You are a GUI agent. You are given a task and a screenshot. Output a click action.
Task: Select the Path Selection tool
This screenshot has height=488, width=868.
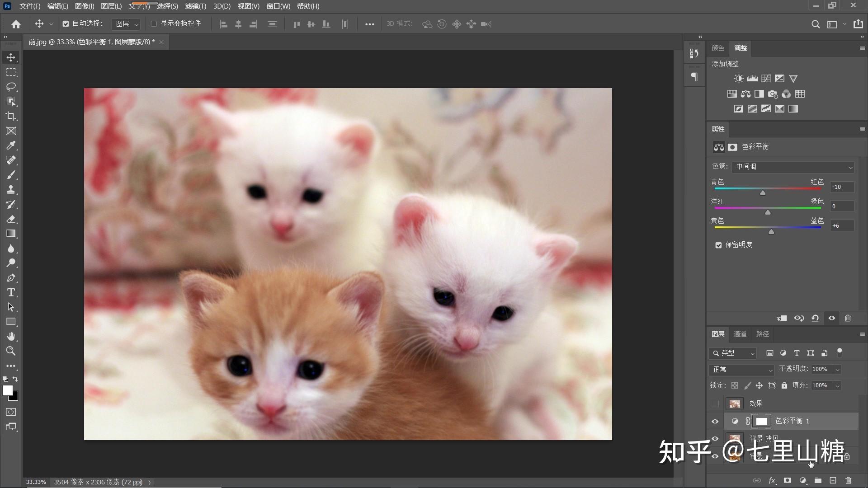11,307
